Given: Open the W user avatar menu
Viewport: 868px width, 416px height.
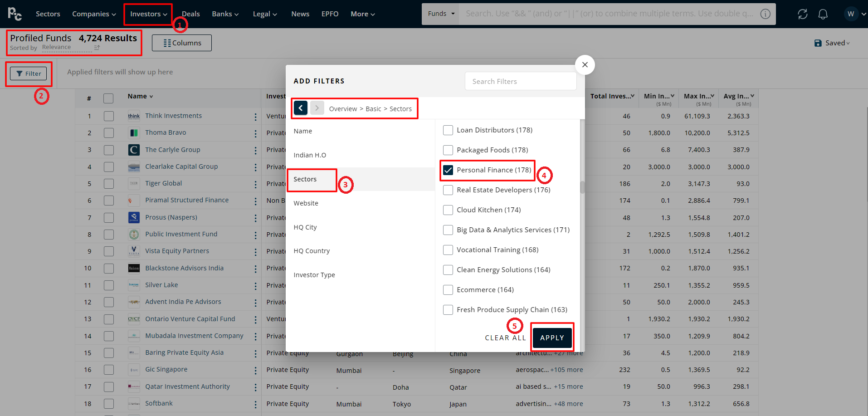Looking at the screenshot, I should coord(851,14).
